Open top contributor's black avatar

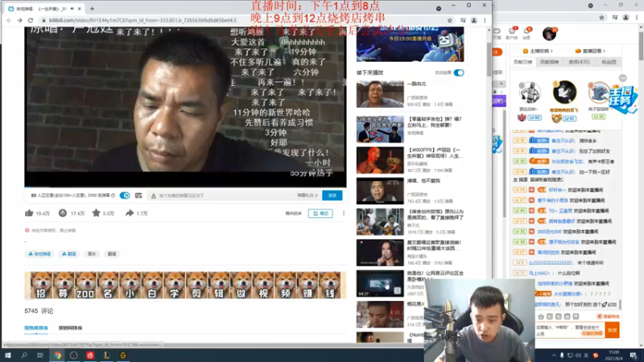pos(564,92)
